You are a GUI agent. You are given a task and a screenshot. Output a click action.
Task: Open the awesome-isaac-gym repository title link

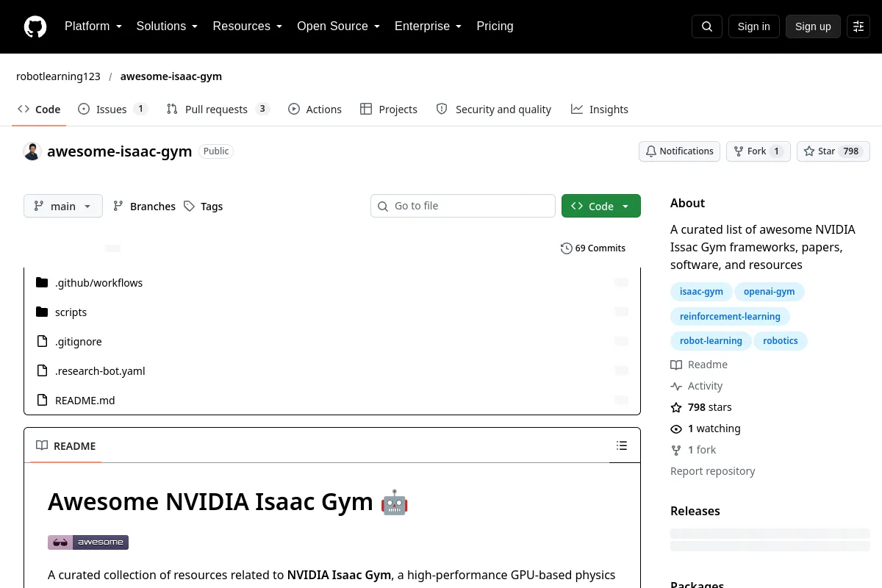coord(120,151)
